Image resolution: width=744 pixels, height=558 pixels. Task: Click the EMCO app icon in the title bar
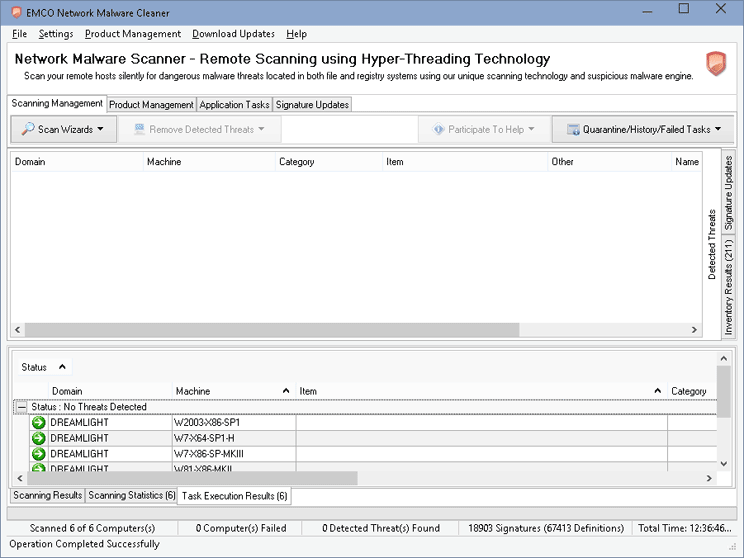(16, 12)
